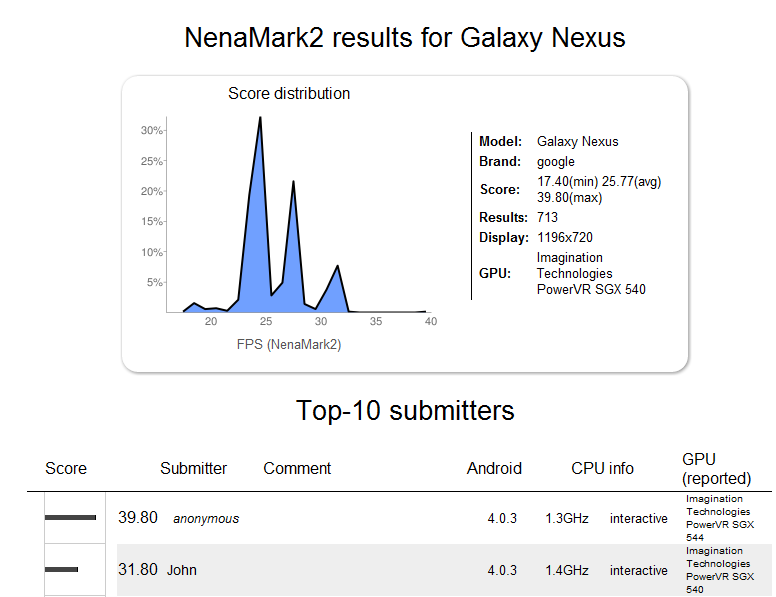
Task: Click the GPU (reported) column header
Action: [x=702, y=468]
